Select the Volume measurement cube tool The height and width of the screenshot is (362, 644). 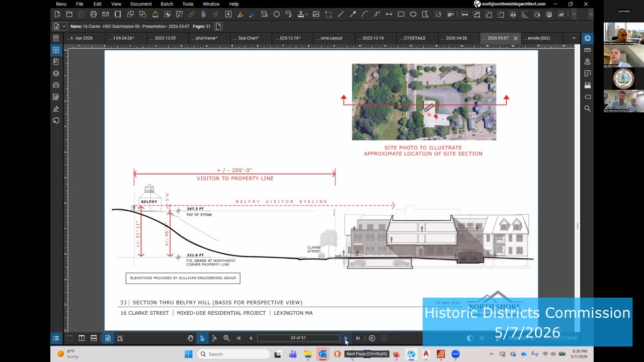549,15
